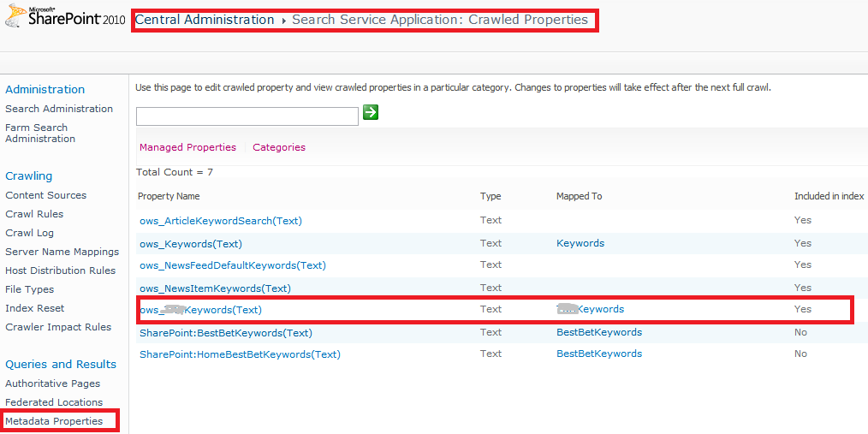
Task: Open Server Name Mappings
Action: point(62,252)
